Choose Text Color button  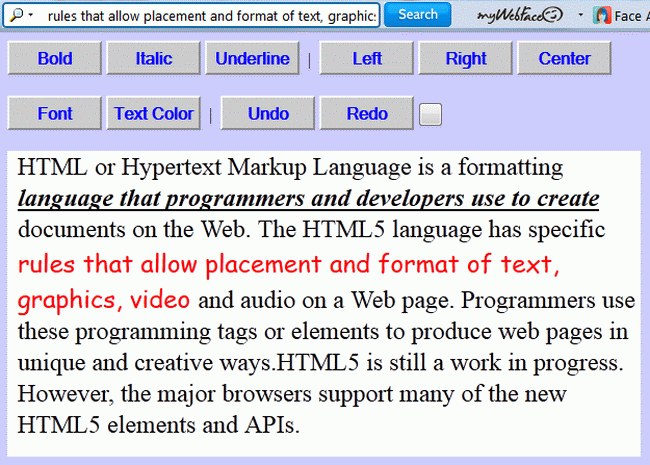tap(153, 113)
